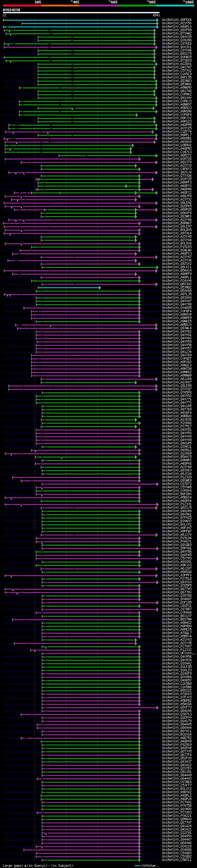Select the label UniRef100_Q41040
Viewport: 197px width, 868px height.
pos(177,98)
